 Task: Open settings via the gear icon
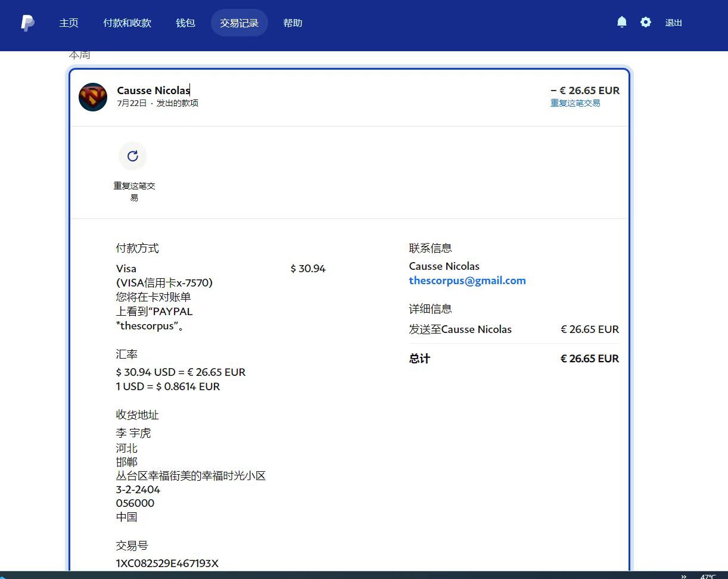click(646, 23)
